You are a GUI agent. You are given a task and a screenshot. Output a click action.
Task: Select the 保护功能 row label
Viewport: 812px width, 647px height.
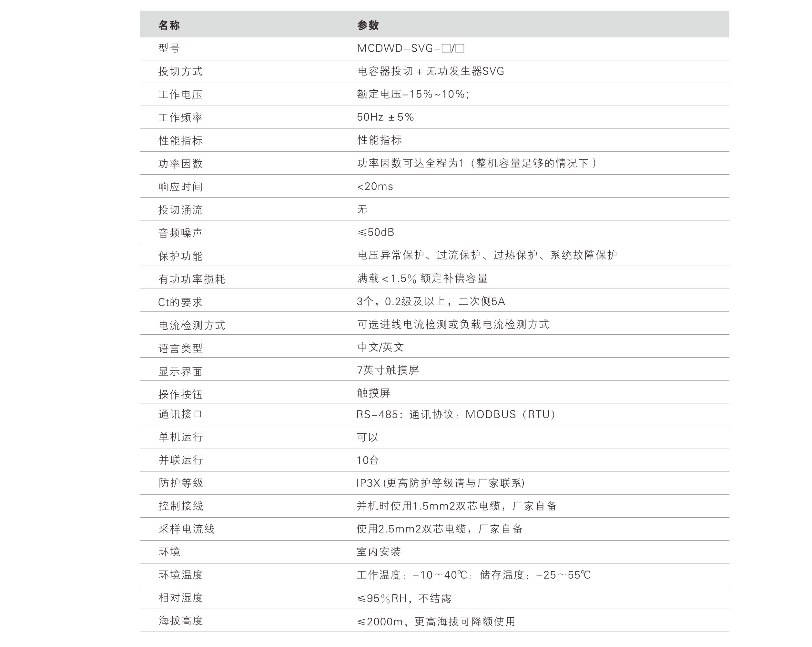(x=180, y=256)
